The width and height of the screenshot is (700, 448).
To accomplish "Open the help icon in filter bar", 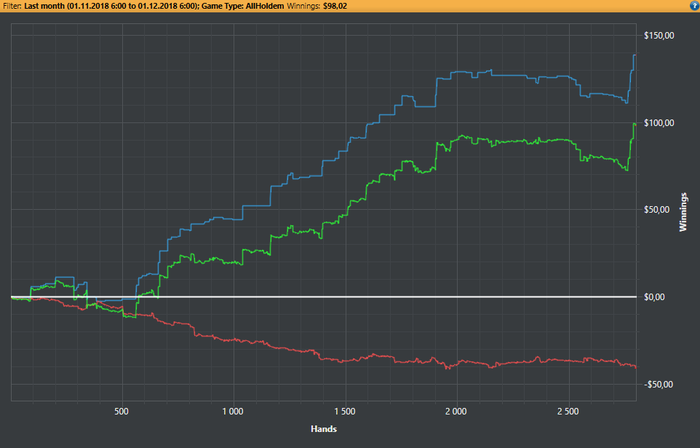I will [x=695, y=6].
